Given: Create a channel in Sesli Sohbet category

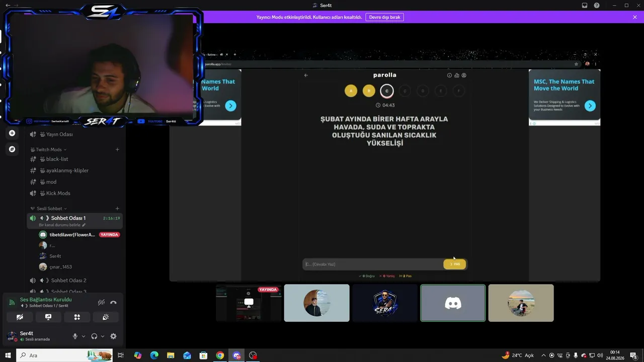Looking at the screenshot, I should (x=117, y=209).
